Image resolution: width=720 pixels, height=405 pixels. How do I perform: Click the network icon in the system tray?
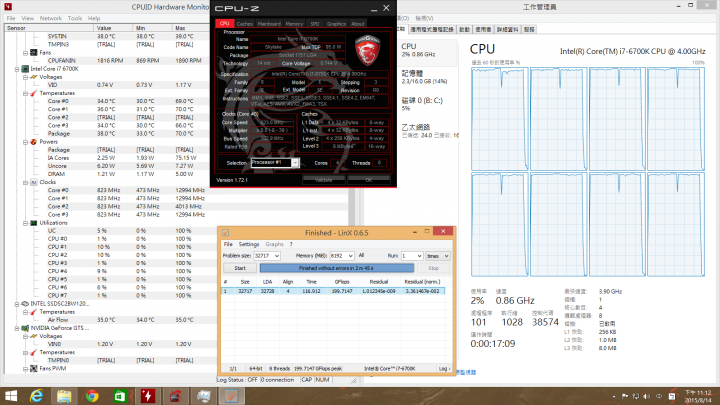636,396
